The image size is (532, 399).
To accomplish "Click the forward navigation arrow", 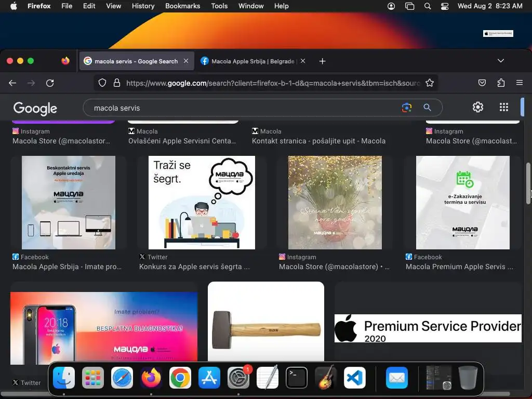I will pyautogui.click(x=31, y=83).
